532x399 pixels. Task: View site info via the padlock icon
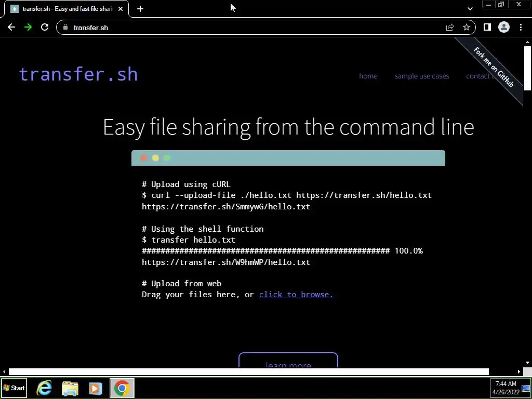coord(65,28)
